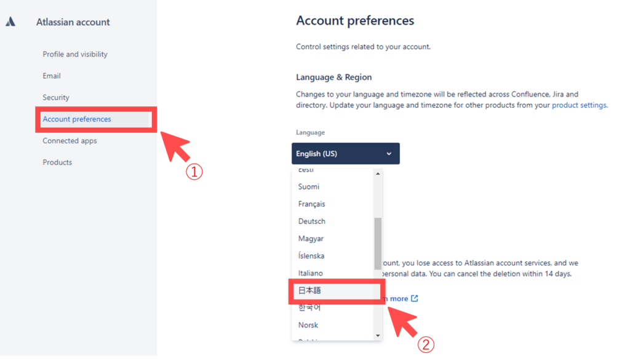Open Profile and visibility settings
630x364 pixels.
pos(75,54)
